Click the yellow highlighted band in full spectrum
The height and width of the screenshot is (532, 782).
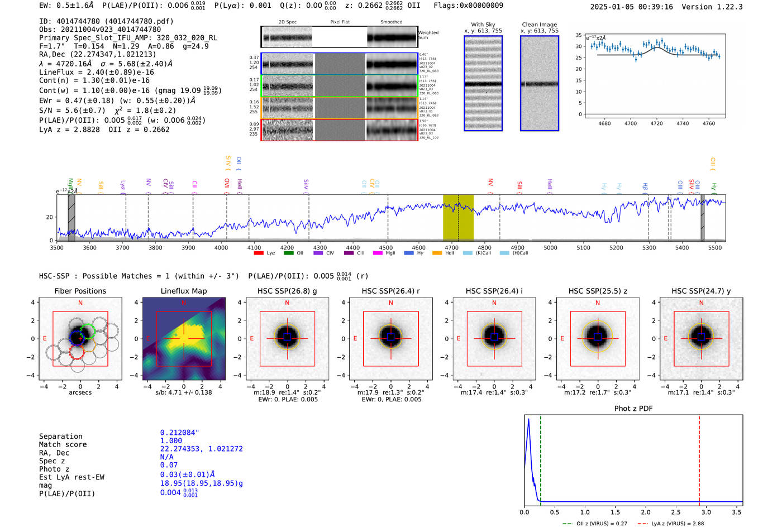click(x=458, y=218)
